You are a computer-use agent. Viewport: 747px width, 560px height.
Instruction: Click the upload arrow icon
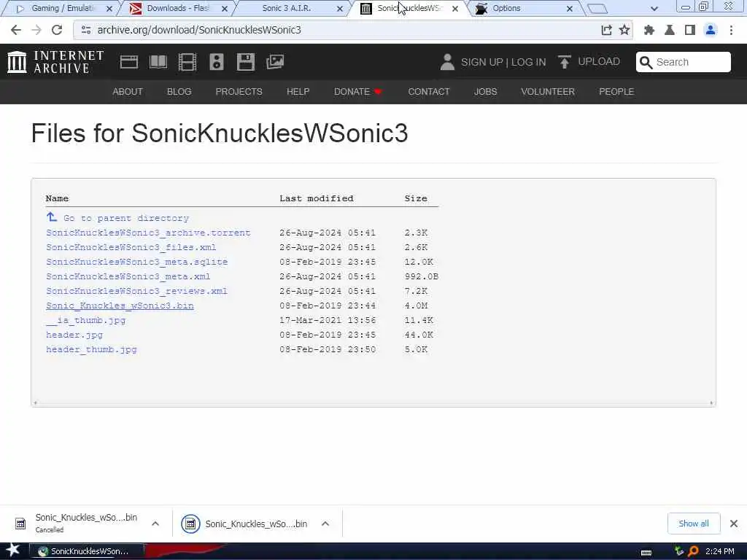pos(565,62)
